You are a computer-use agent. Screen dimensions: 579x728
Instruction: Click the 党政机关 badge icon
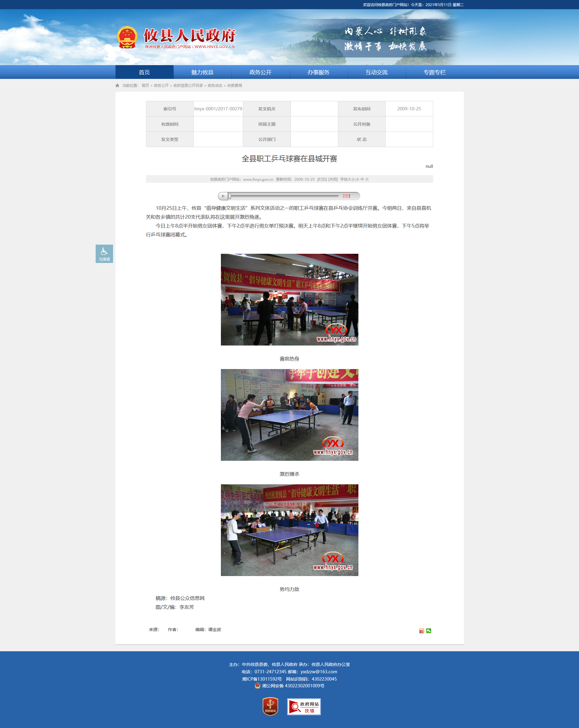[x=270, y=706]
